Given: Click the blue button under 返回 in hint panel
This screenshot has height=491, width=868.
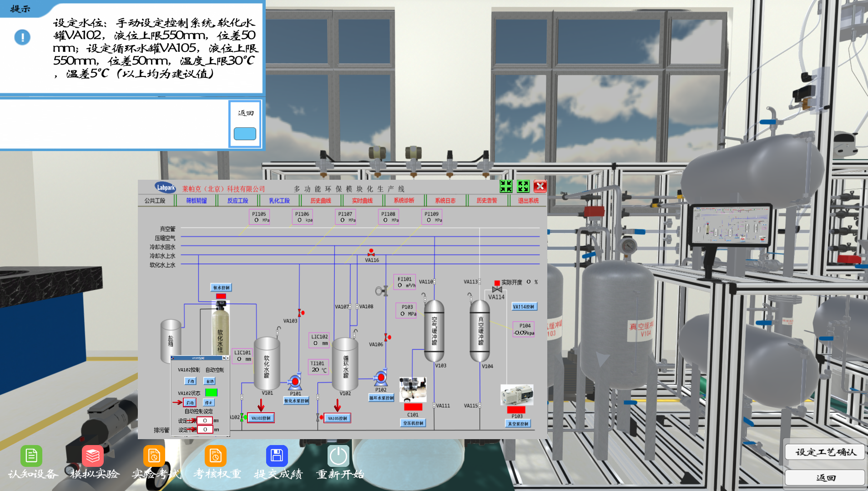Looking at the screenshot, I should [245, 134].
